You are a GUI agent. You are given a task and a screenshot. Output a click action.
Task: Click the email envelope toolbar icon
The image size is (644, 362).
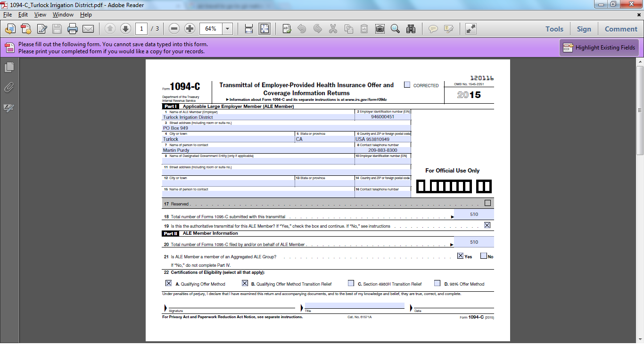(x=88, y=29)
